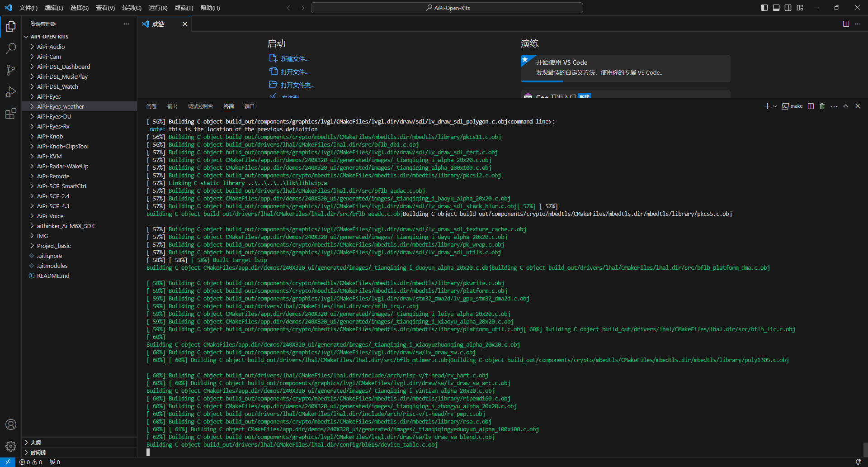Click the Open File link
The width and height of the screenshot is (868, 467).
(x=289, y=72)
